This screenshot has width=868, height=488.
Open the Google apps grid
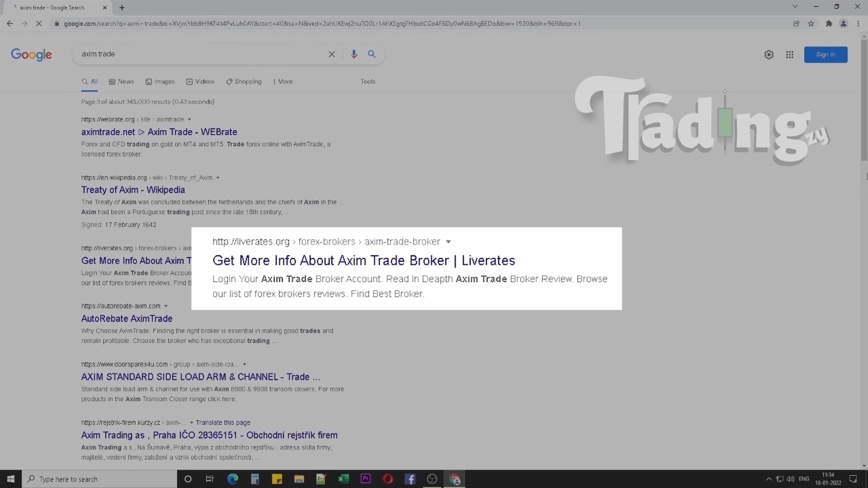click(789, 55)
